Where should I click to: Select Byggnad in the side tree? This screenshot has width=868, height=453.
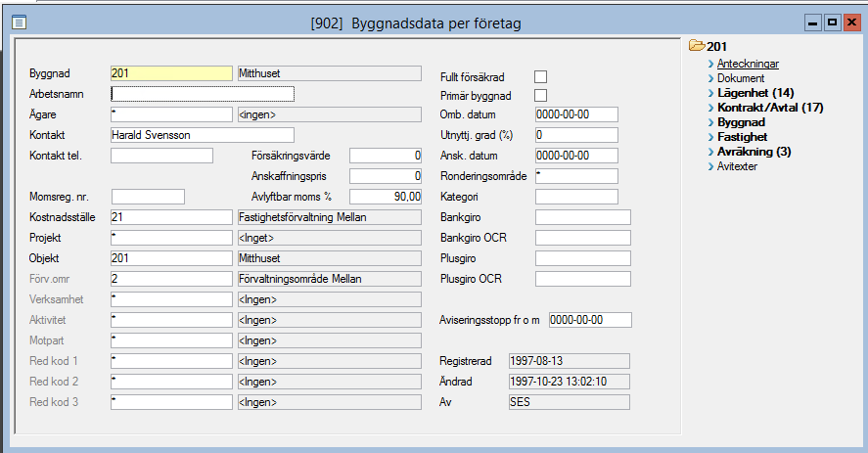click(x=741, y=122)
